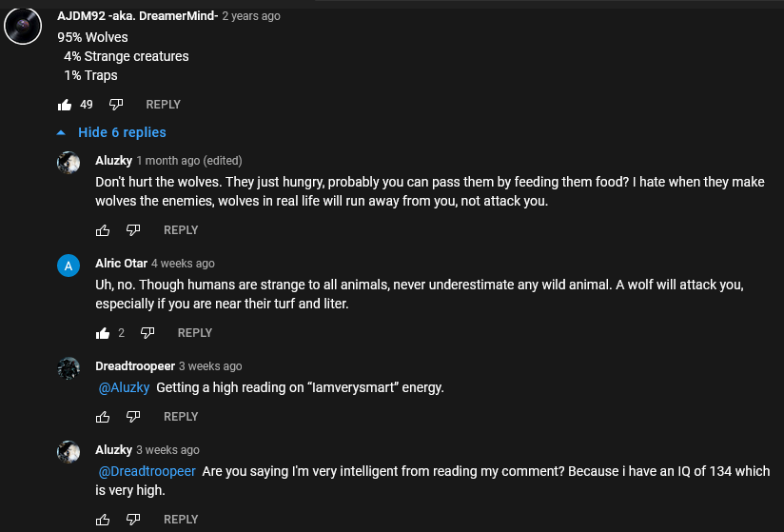Dislike Alric Otar's reply

click(147, 333)
